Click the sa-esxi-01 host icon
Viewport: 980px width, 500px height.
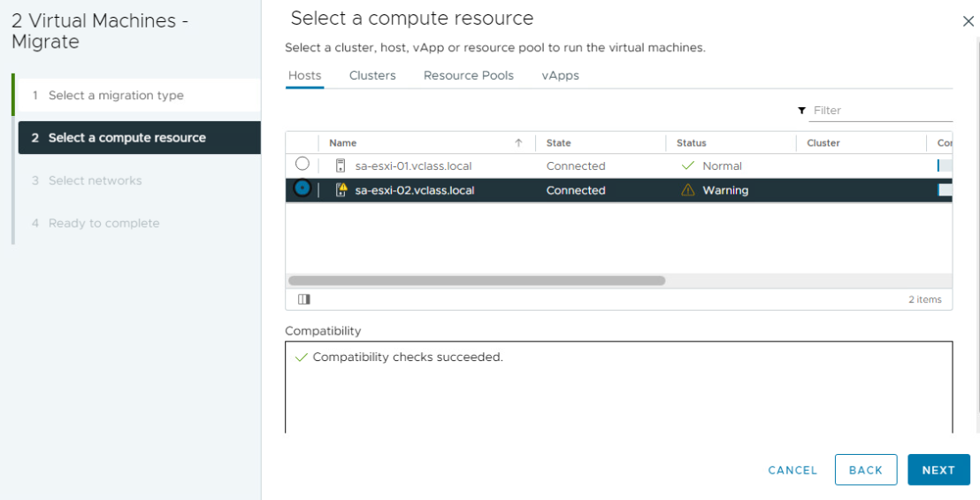(x=341, y=165)
